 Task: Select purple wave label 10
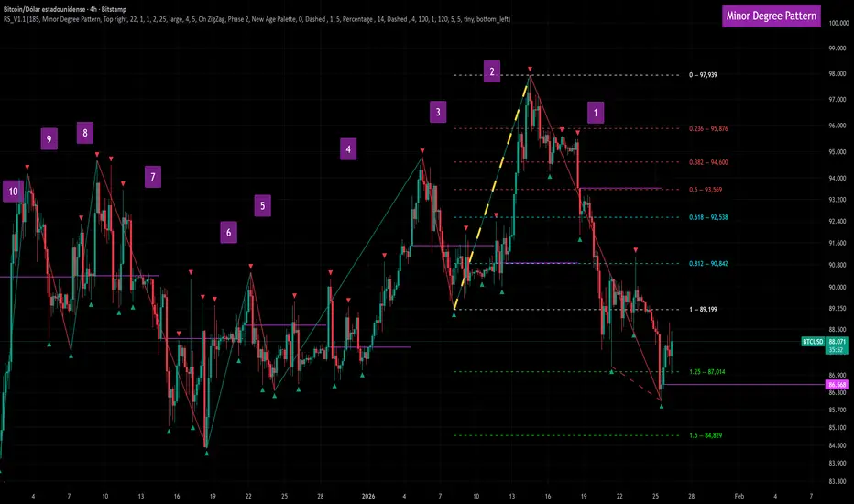point(13,192)
